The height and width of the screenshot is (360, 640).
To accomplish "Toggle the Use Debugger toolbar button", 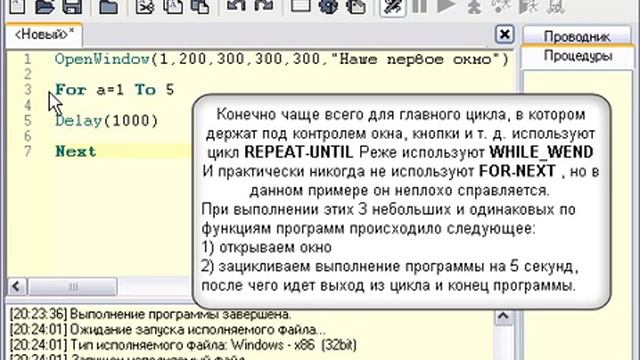I will pos(393,7).
